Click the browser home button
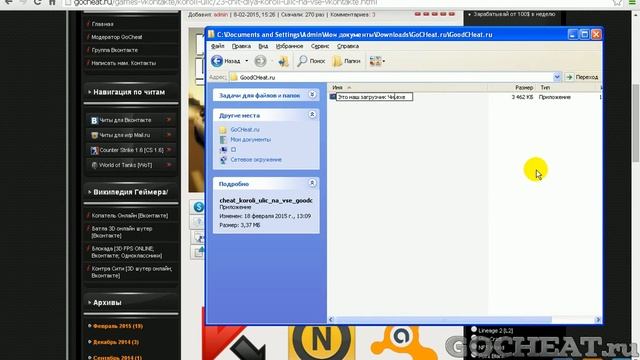This screenshot has width=640, height=360. (x=52, y=2)
